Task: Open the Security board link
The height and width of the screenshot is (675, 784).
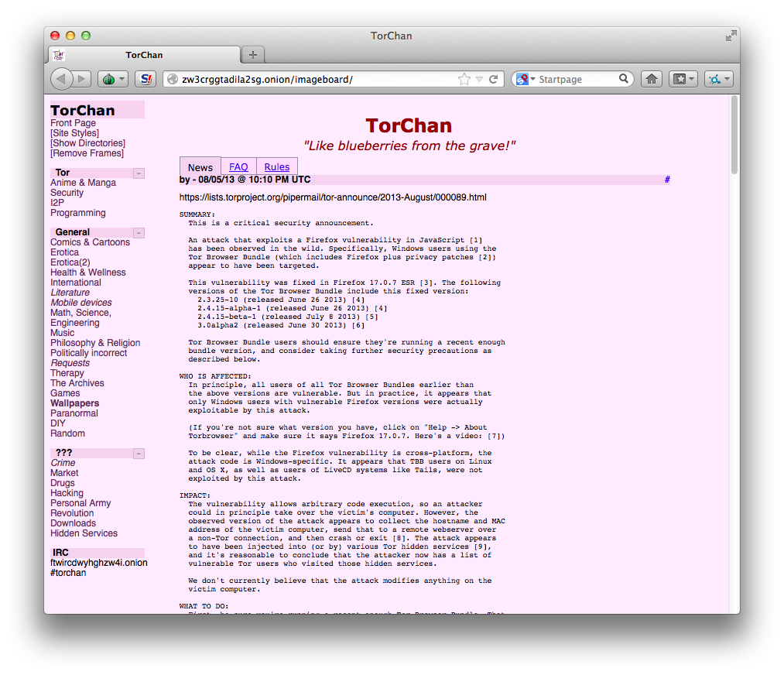Action: (67, 193)
